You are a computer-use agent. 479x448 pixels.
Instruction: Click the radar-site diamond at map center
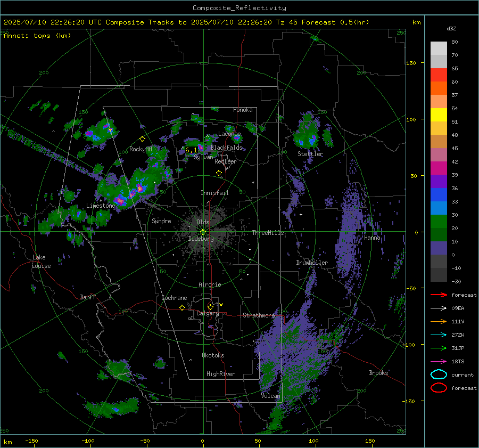point(203,232)
